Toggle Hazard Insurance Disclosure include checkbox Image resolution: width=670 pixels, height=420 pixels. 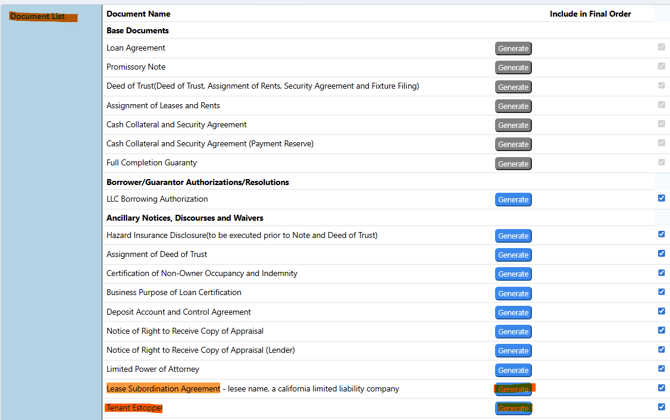(661, 235)
